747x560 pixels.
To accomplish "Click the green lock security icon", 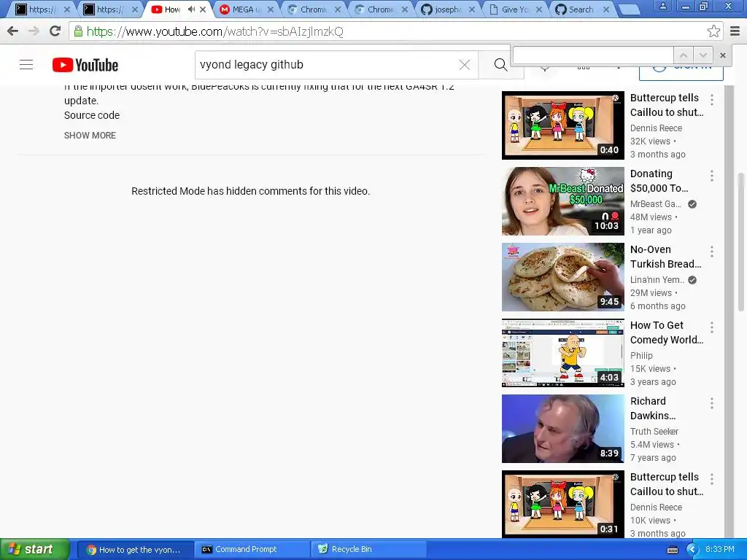I will [x=78, y=31].
